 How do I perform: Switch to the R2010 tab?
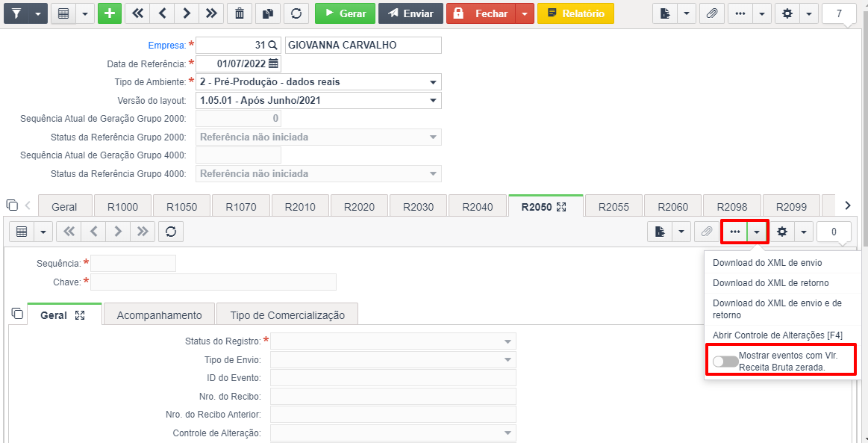[300, 207]
